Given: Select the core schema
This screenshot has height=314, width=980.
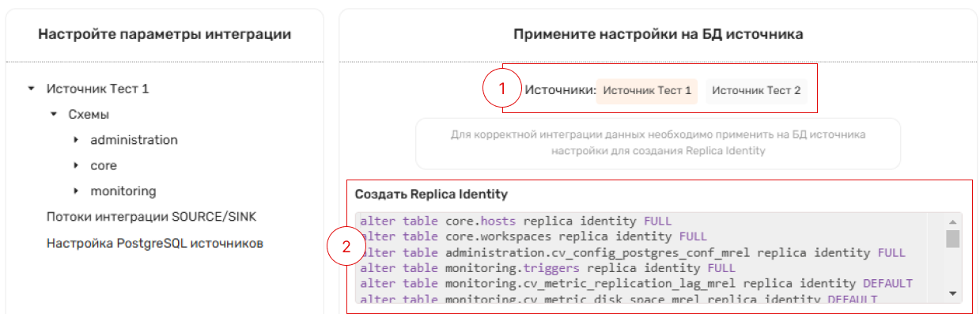Looking at the screenshot, I should (x=104, y=165).
